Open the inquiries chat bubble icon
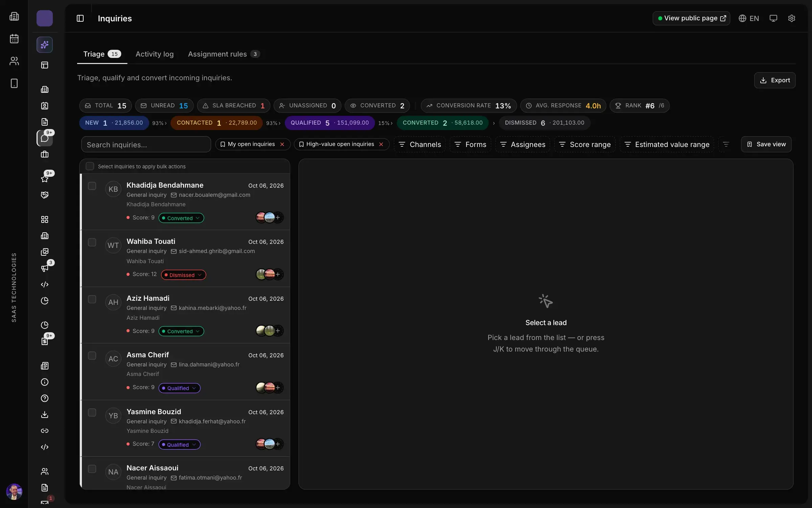Viewport: 812px width, 508px height. coord(45,138)
